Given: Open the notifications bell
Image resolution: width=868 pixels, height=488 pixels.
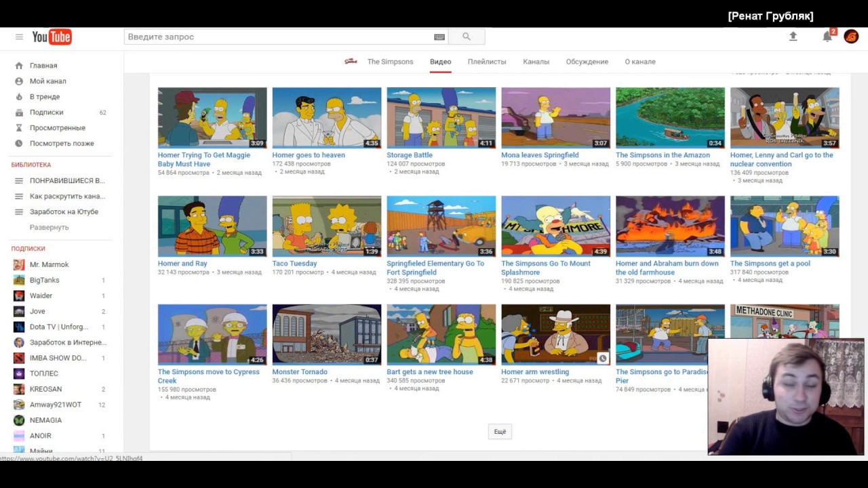Looking at the screenshot, I should (827, 37).
